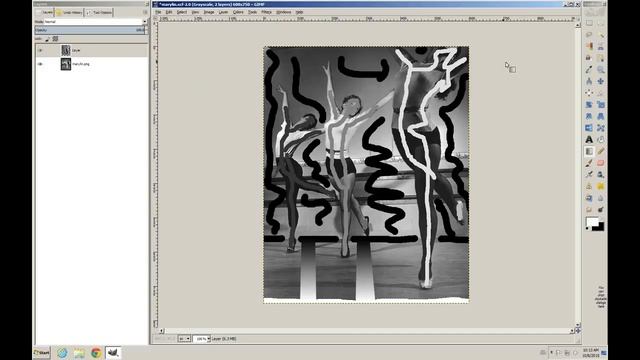Click the black background color swatch
The image size is (640, 360).
click(600, 228)
